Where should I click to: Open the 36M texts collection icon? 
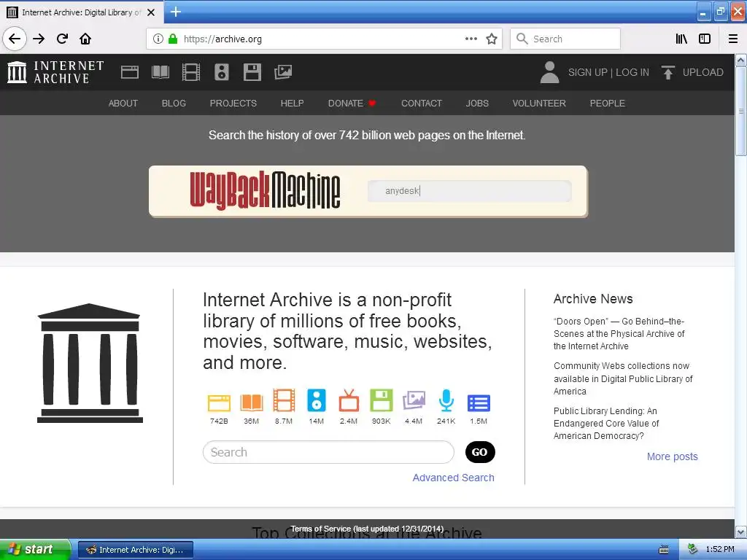point(252,402)
